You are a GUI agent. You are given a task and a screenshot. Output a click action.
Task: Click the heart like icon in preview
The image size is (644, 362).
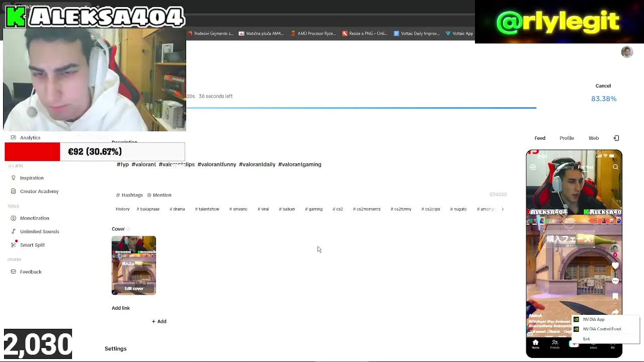615,265
